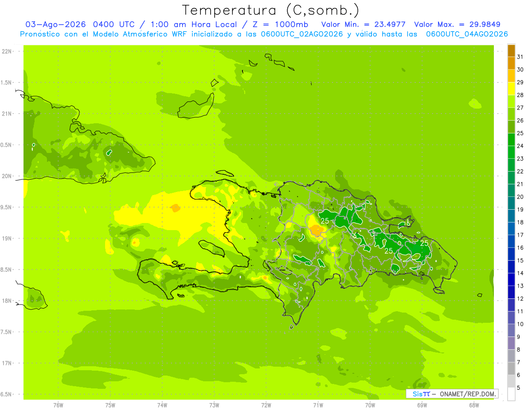Click the legend swatch between 26 and 27
The width and height of the screenshot is (532, 411).
(511, 114)
